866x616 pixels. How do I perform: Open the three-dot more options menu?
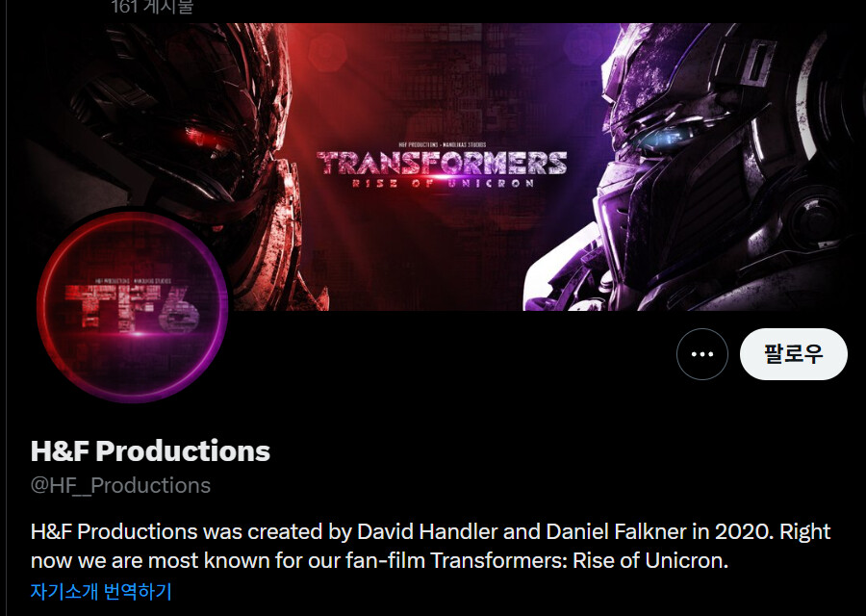[x=702, y=354]
